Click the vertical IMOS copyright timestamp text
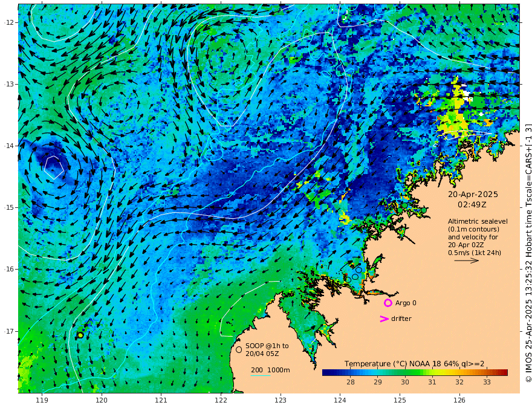Screen dimensions: 532x411 tap(528, 253)
